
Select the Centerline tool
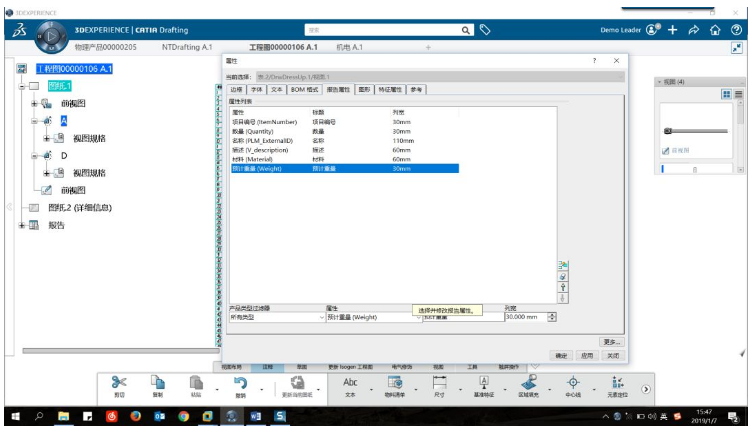tap(573, 383)
